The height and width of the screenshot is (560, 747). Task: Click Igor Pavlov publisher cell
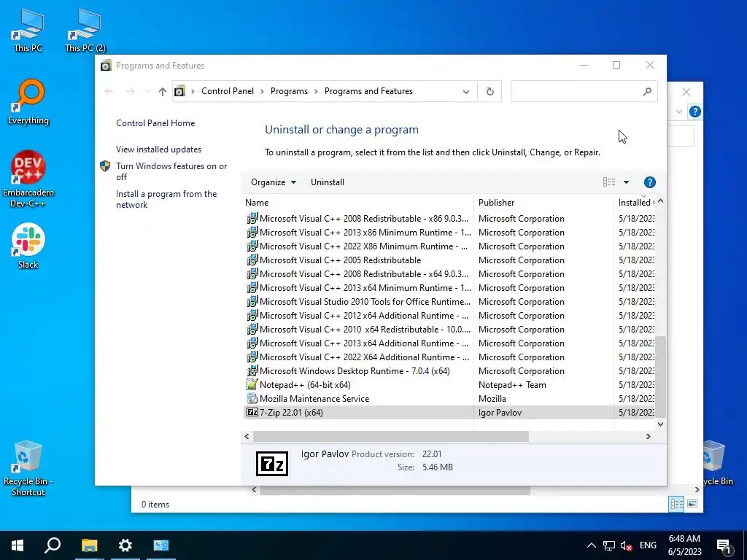point(500,413)
